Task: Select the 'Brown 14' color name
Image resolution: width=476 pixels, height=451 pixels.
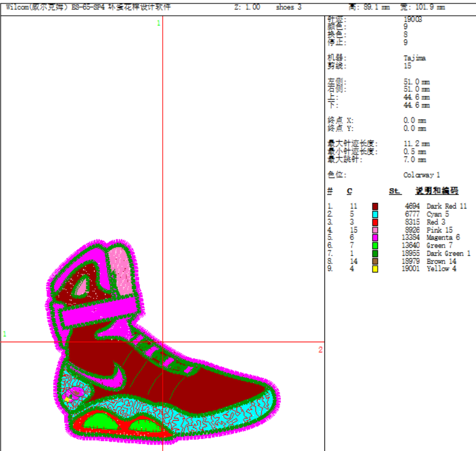Action: [x=441, y=262]
